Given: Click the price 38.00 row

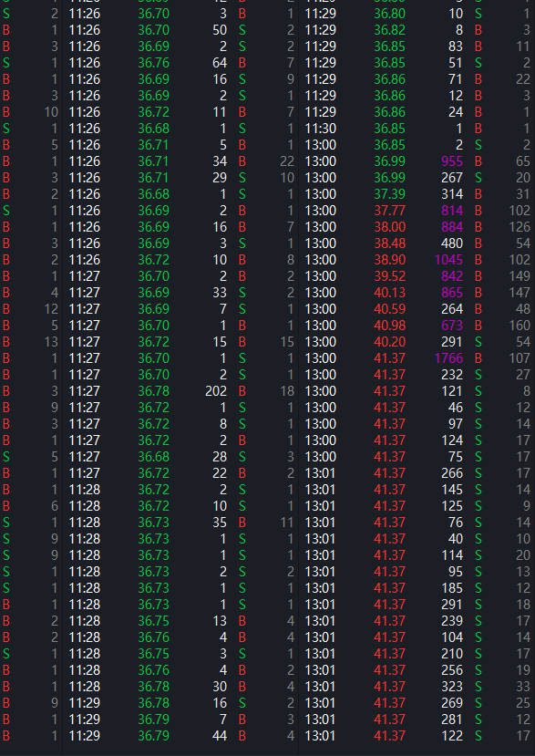Looking at the screenshot, I should click(x=417, y=227).
